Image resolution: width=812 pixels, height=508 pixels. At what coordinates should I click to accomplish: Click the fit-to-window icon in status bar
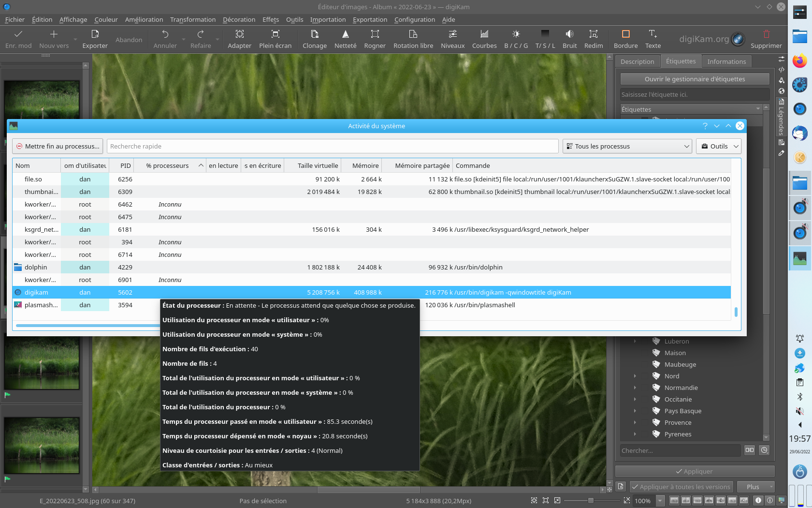coord(534,501)
